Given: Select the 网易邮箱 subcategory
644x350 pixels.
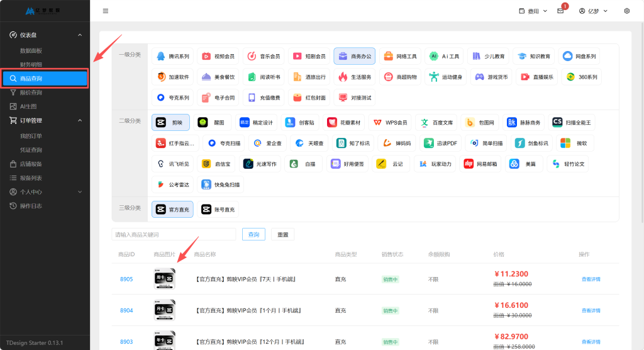Looking at the screenshot, I should point(480,164).
